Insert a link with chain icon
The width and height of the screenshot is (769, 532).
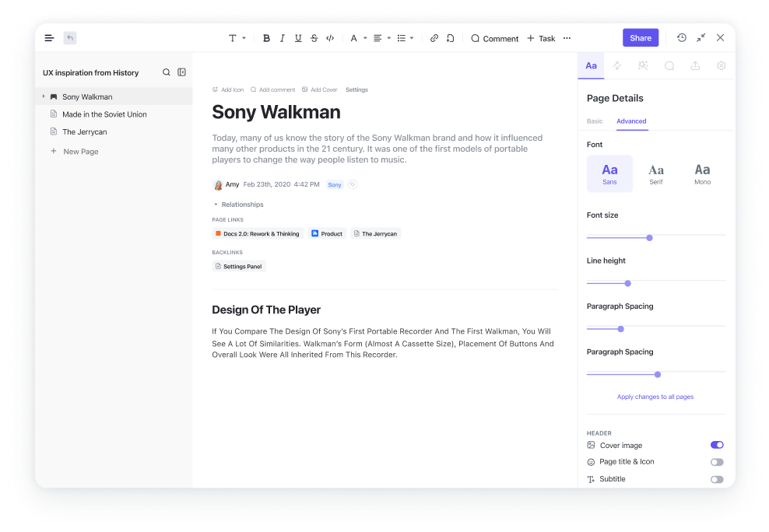point(434,38)
